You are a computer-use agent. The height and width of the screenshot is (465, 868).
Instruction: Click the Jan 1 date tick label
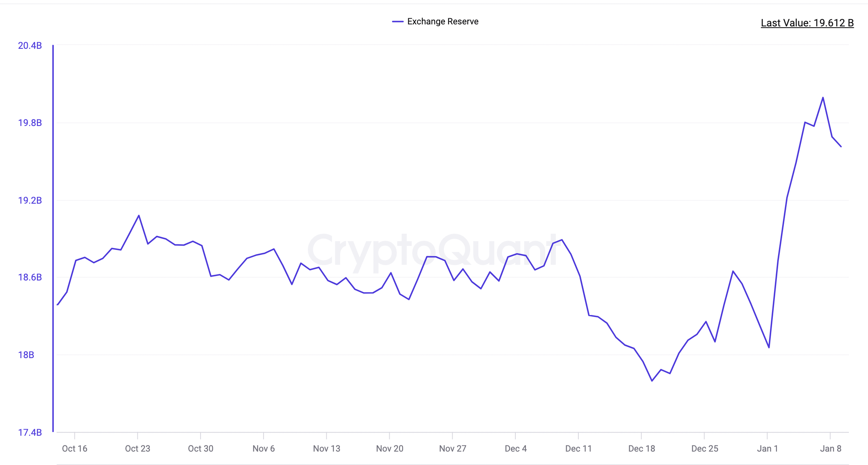pyautogui.click(x=768, y=448)
